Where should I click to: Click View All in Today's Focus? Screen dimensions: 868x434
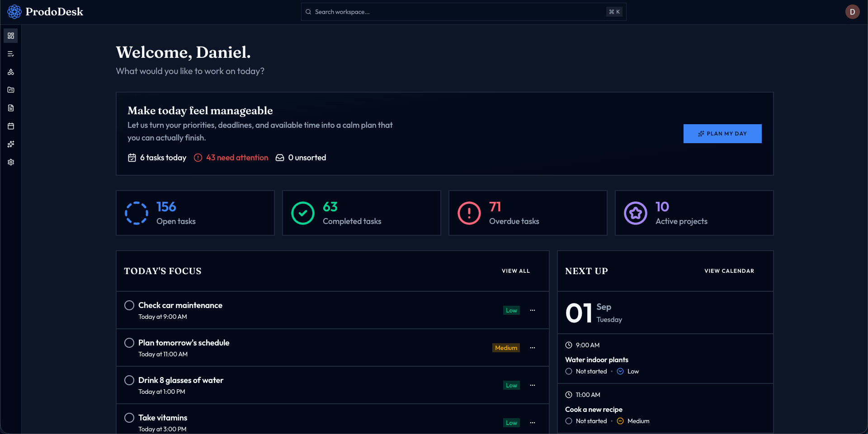(x=516, y=271)
